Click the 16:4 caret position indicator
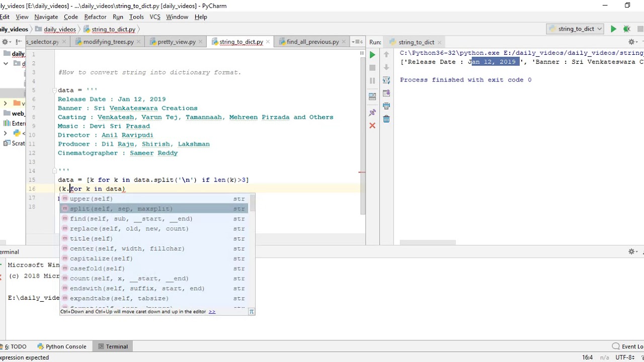 coord(587,357)
